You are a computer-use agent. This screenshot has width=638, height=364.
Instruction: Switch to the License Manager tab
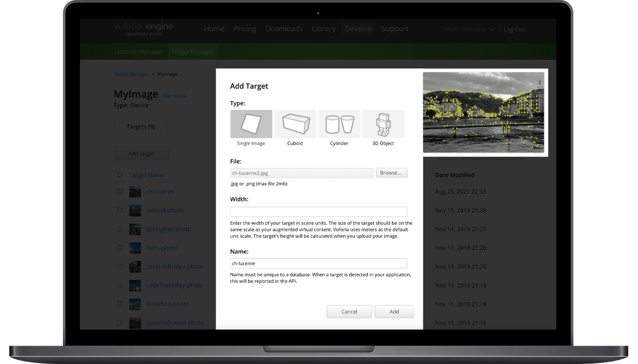pyautogui.click(x=140, y=51)
